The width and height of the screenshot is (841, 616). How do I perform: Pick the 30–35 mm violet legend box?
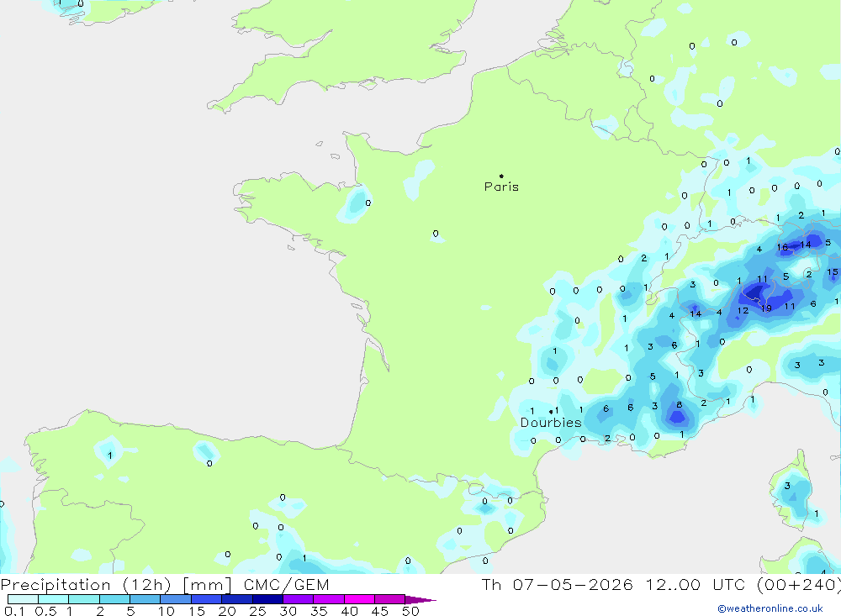[x=299, y=599]
